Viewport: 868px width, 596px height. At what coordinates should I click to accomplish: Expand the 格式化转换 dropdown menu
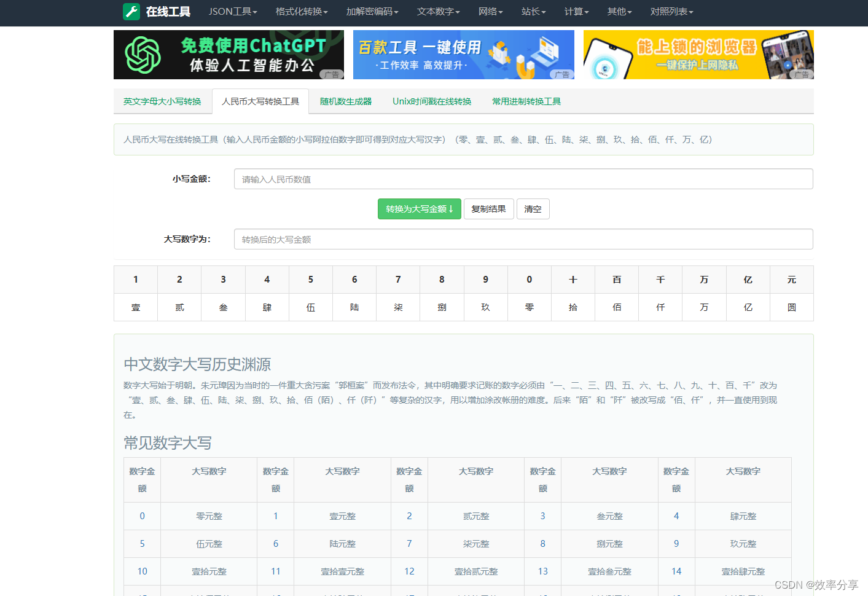tap(302, 12)
